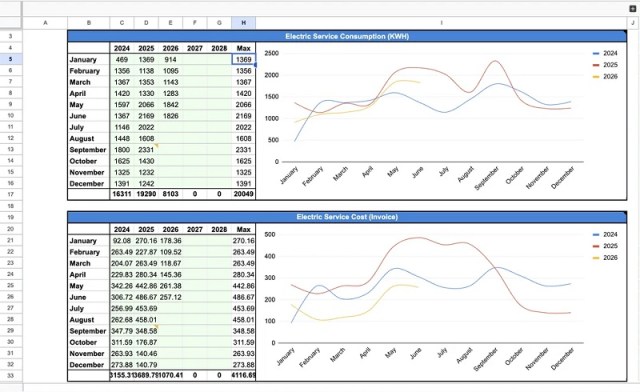Select October 2025 cost cell 176.87

146,343
